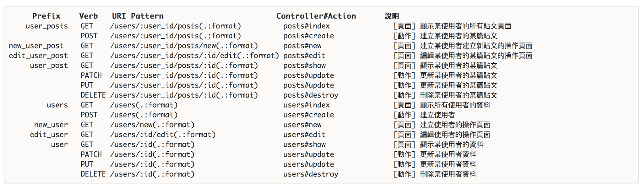Select the users#create action text
Viewport: 644px width, 190px height.
[308, 115]
